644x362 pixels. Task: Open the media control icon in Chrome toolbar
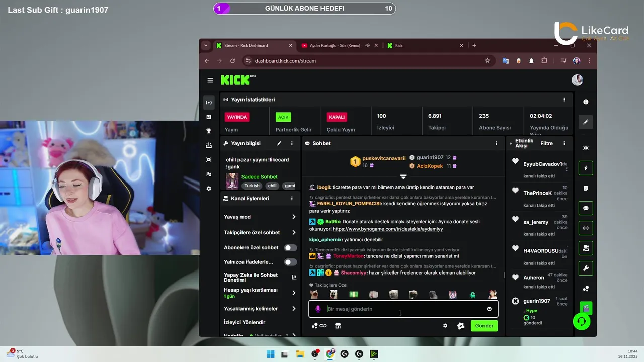click(563, 61)
